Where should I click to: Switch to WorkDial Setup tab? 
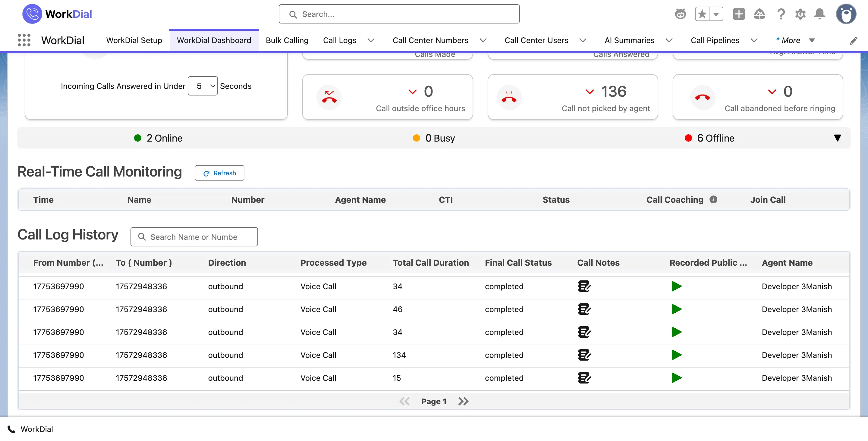point(134,40)
